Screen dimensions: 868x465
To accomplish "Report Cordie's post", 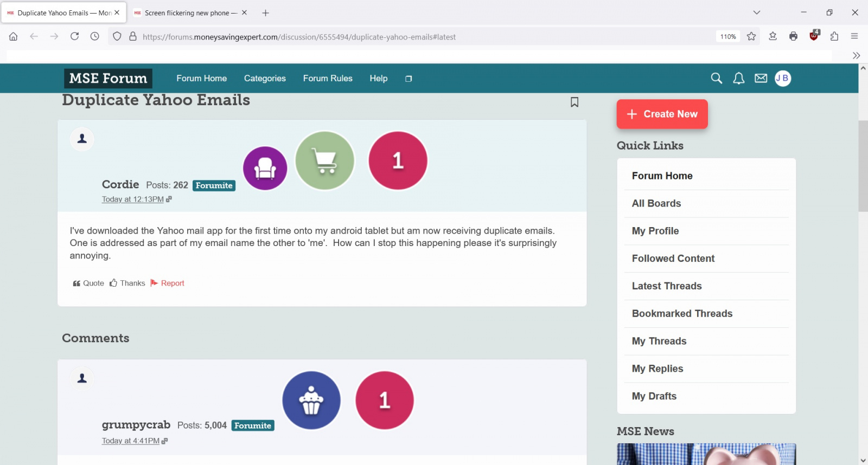I will coord(168,283).
